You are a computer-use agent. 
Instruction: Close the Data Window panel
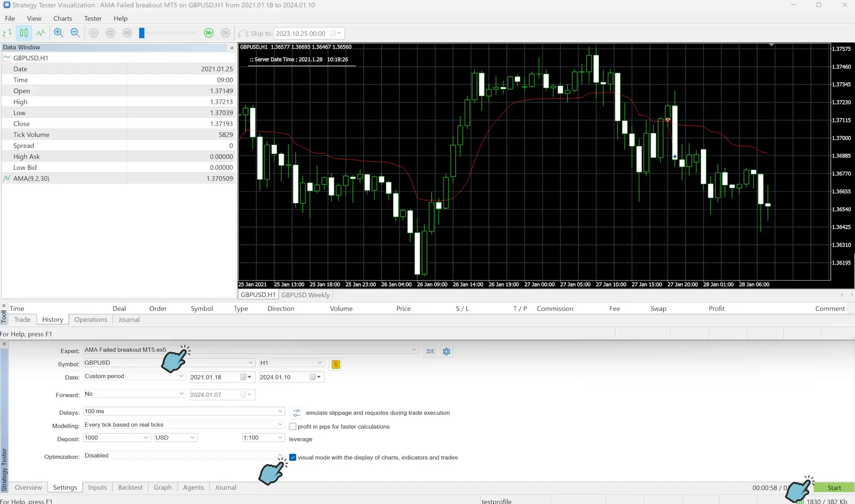(231, 48)
